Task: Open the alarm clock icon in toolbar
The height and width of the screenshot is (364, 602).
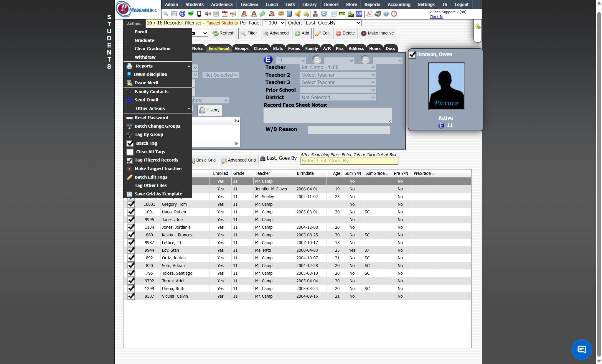Action: pyautogui.click(x=324, y=14)
